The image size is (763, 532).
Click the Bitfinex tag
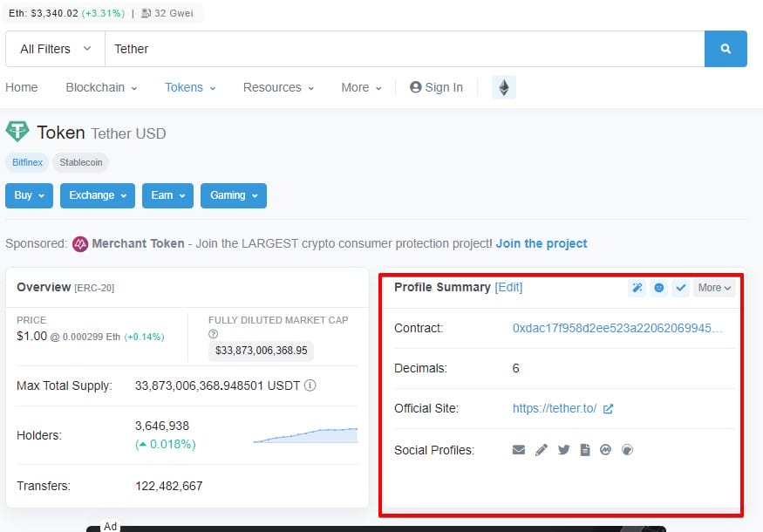pyautogui.click(x=27, y=162)
